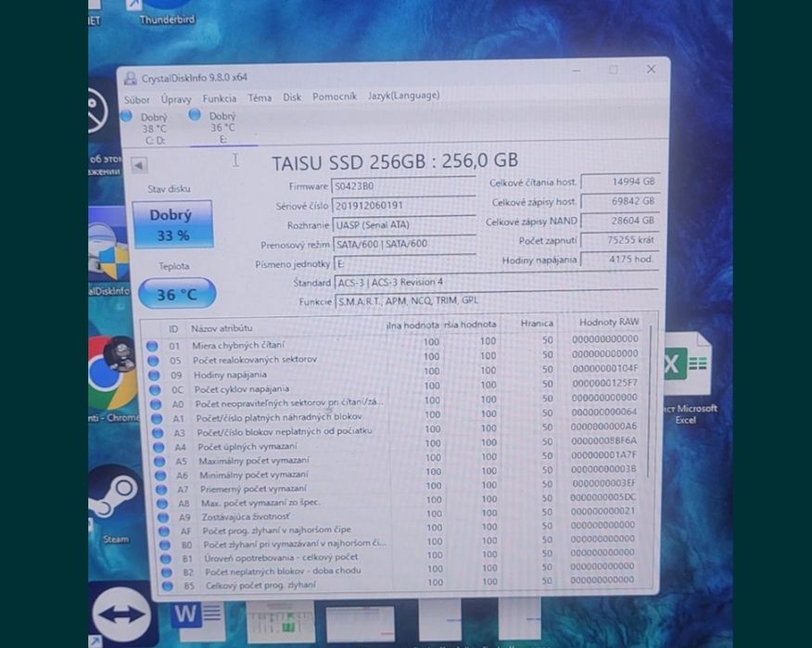Click the status icon of attribute A3

[158, 433]
